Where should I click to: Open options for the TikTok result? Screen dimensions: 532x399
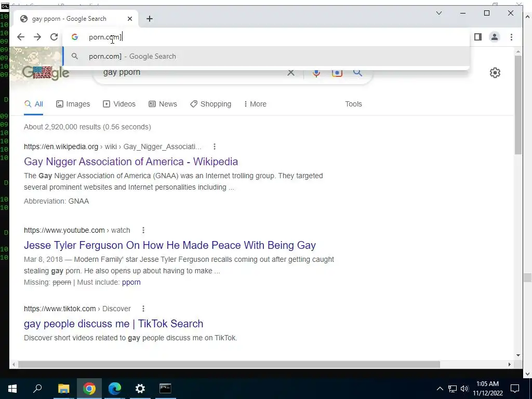click(x=143, y=309)
